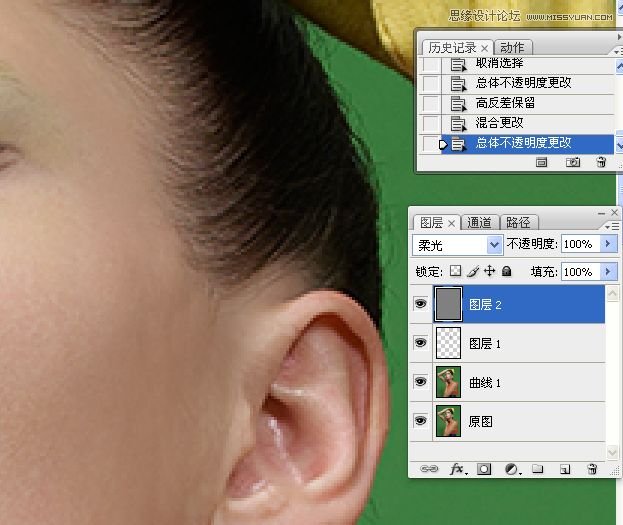Click the history state icon for 高反差保留
This screenshot has height=525, width=623.
click(458, 104)
